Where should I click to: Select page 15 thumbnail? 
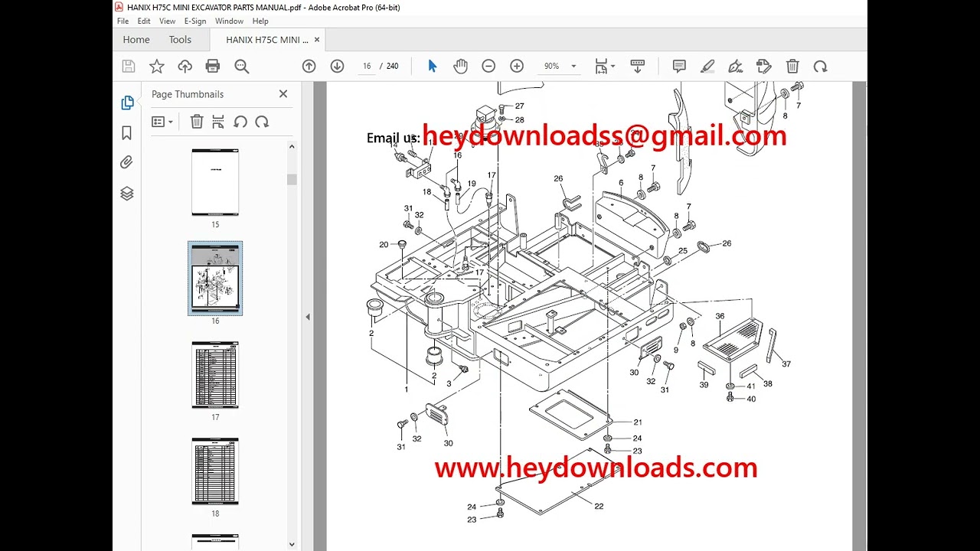(x=215, y=182)
